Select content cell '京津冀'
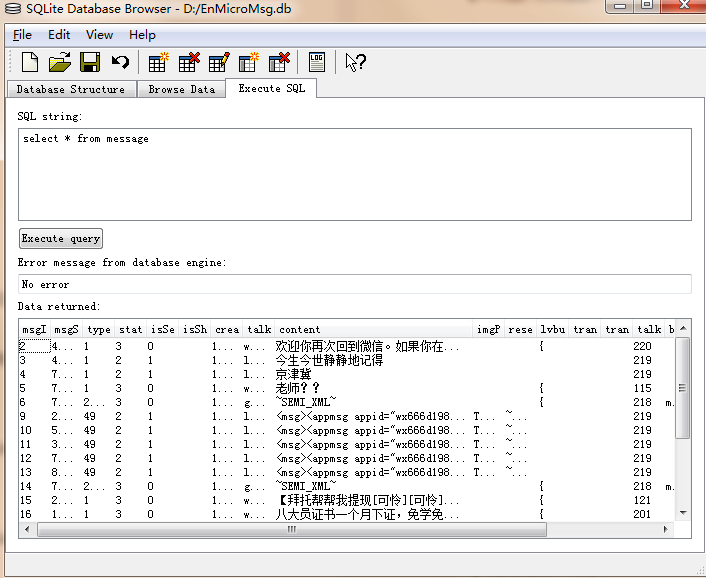This screenshot has height=578, width=706. tap(373, 374)
